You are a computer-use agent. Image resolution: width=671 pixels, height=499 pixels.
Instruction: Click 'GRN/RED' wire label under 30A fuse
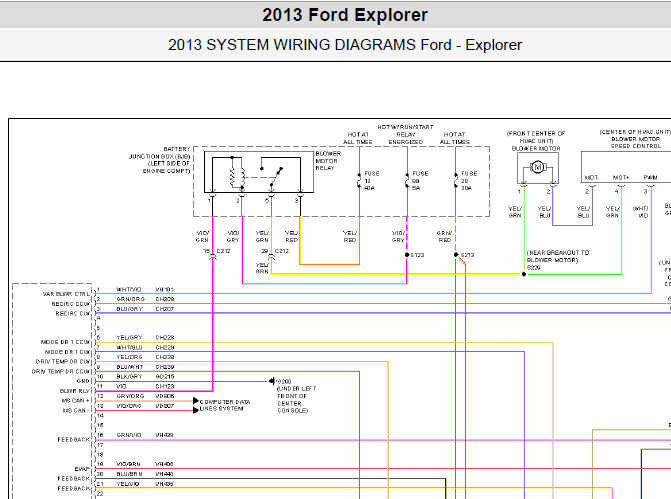point(444,236)
